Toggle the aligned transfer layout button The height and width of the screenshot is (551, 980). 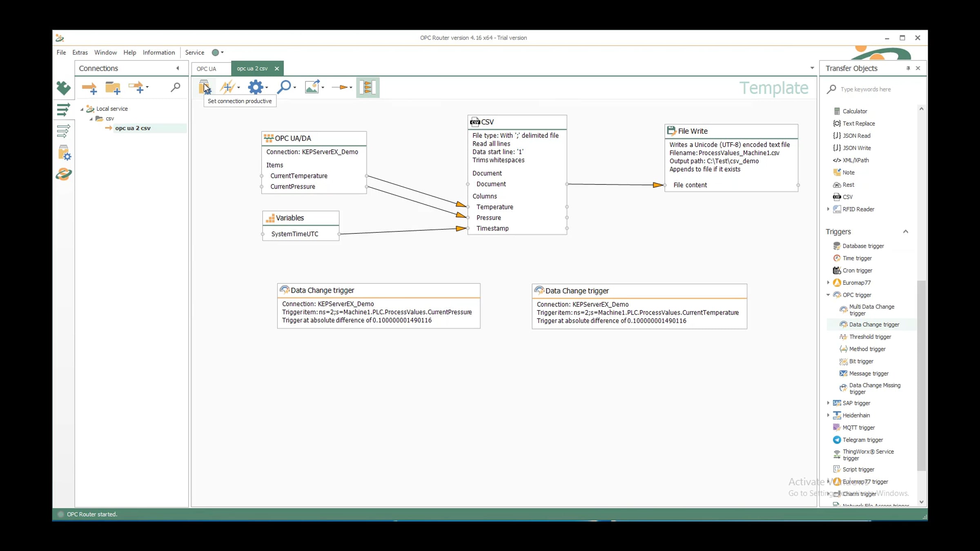pos(367,87)
